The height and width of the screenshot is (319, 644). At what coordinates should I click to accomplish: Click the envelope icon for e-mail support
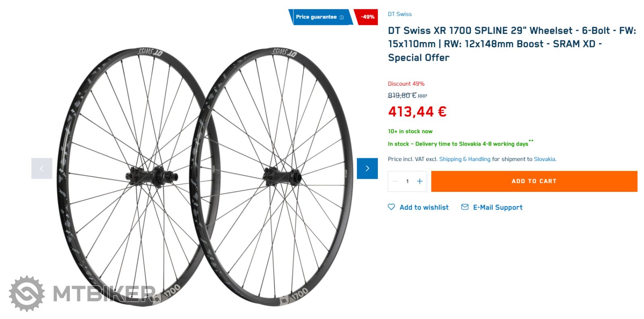(465, 207)
